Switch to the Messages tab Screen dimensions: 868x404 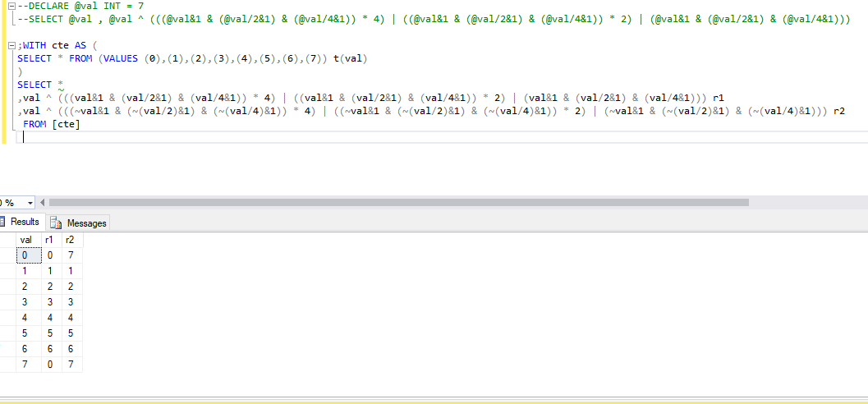86,223
